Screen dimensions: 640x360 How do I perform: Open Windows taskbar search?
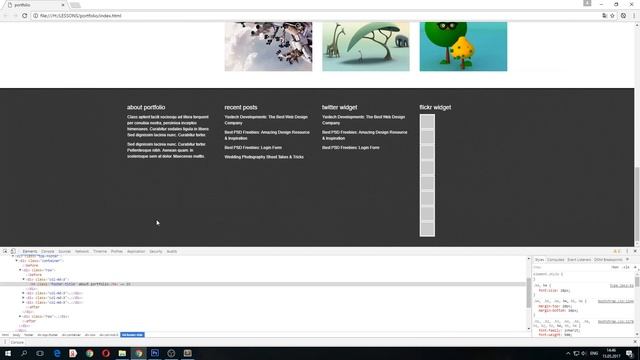tap(24, 353)
